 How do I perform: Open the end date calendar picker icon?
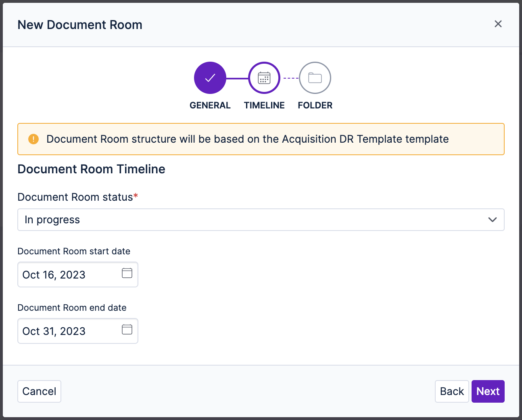point(127,330)
